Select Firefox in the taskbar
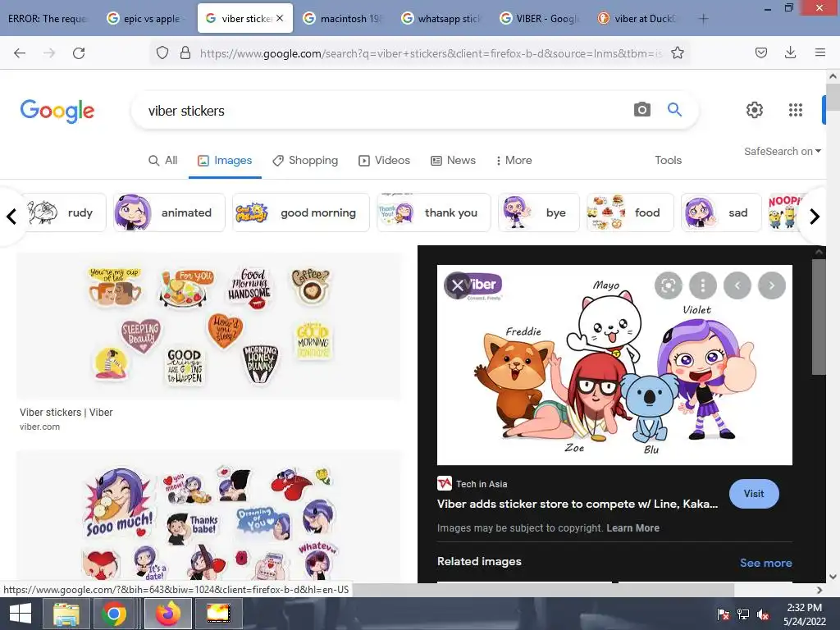 [168, 614]
